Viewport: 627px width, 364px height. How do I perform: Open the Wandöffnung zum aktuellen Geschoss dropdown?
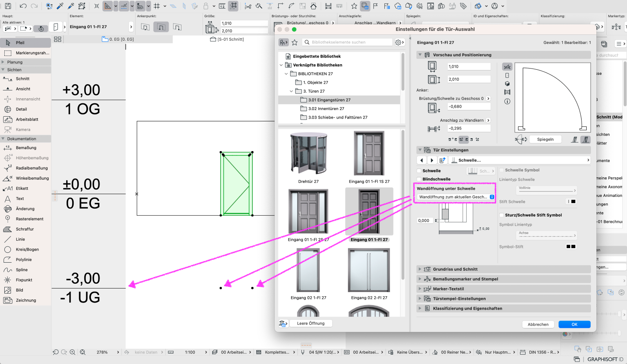(456, 197)
